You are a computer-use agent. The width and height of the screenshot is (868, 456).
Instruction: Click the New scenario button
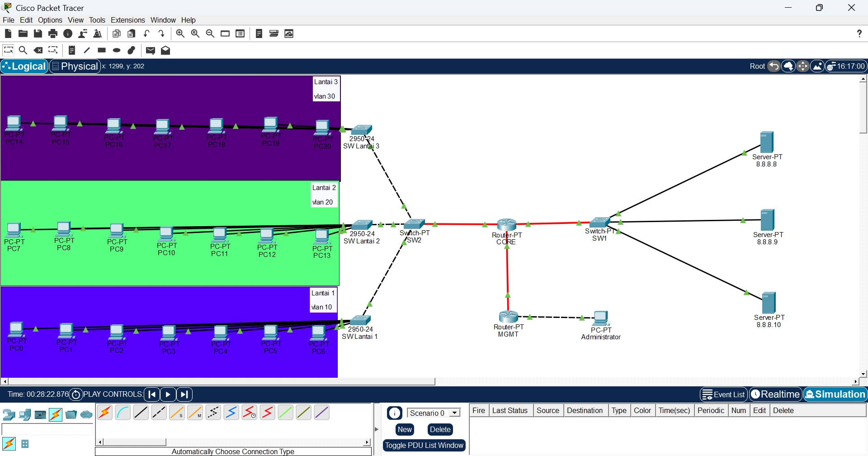(x=405, y=430)
